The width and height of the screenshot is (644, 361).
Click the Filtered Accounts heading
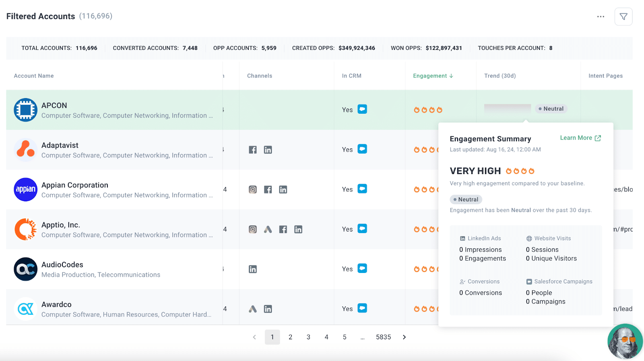click(41, 16)
